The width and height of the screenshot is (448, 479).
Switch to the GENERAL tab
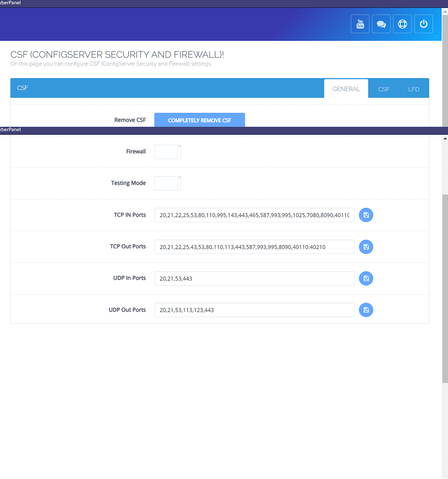pos(346,88)
